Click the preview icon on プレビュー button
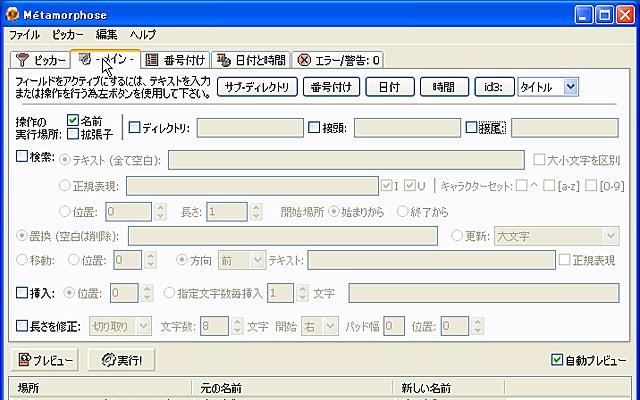Screen dimensions: 640x400 (25, 360)
